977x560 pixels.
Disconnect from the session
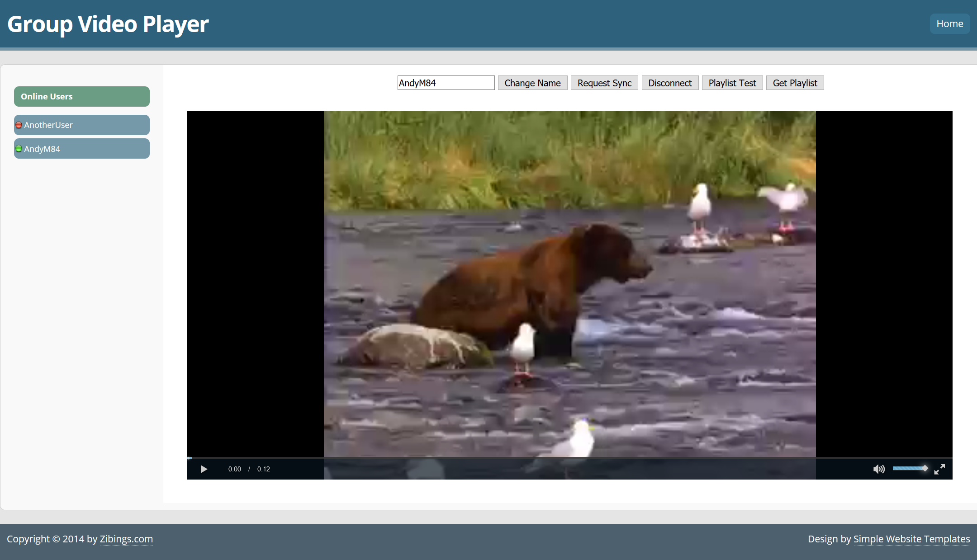[x=670, y=83]
